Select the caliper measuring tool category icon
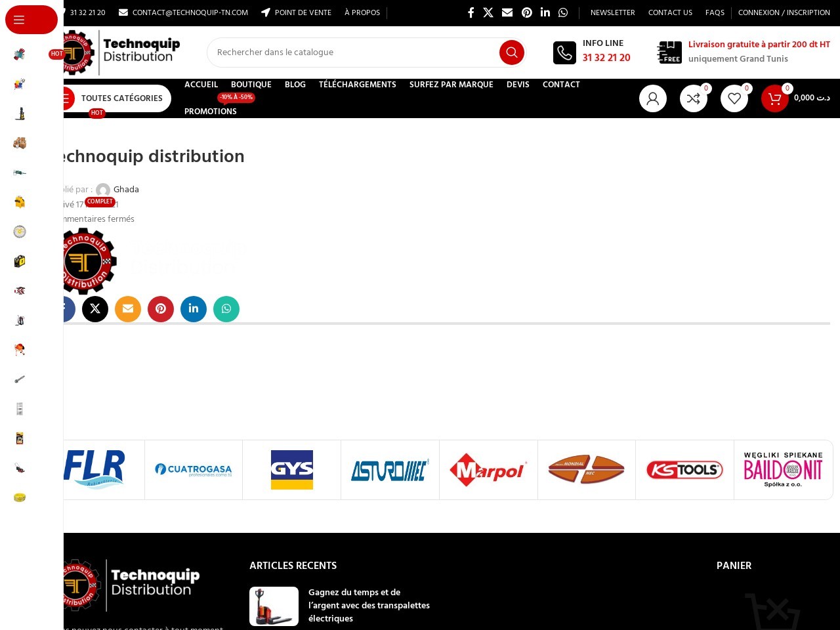 (x=20, y=173)
